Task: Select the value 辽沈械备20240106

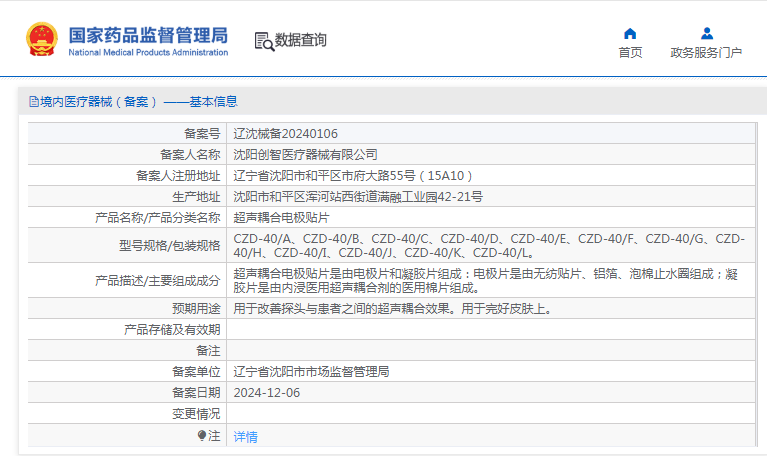Action: [286, 134]
